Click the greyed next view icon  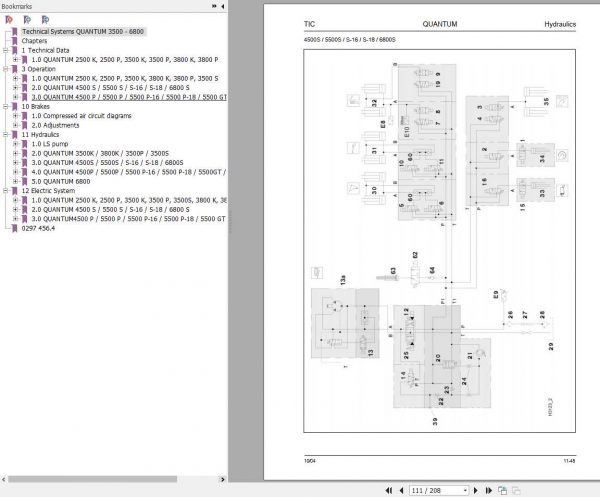(516, 490)
